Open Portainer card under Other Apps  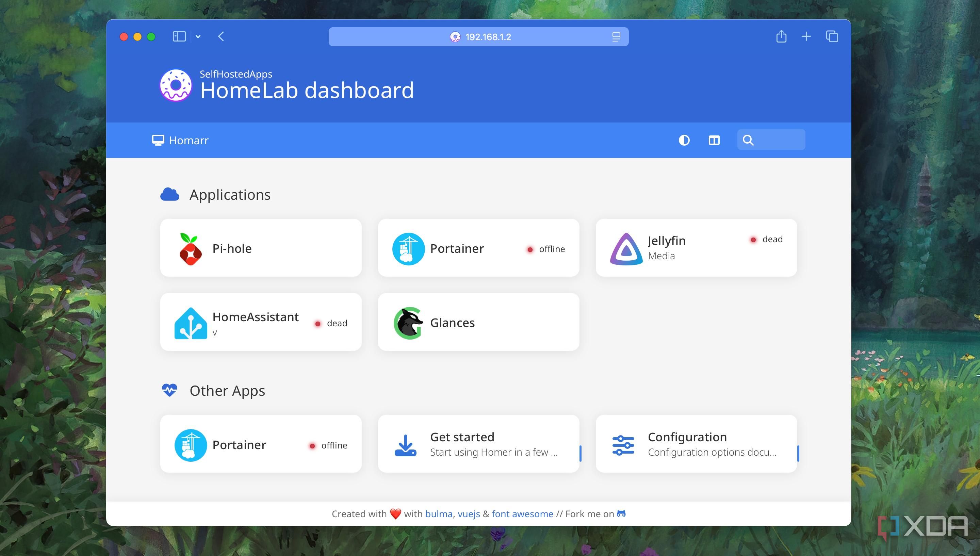(261, 444)
